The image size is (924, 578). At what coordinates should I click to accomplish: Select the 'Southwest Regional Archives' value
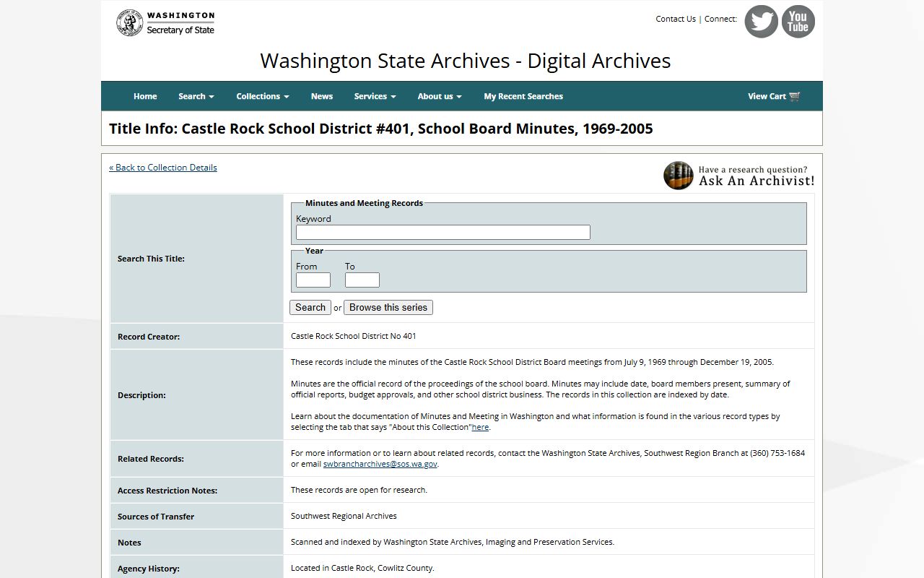click(344, 516)
